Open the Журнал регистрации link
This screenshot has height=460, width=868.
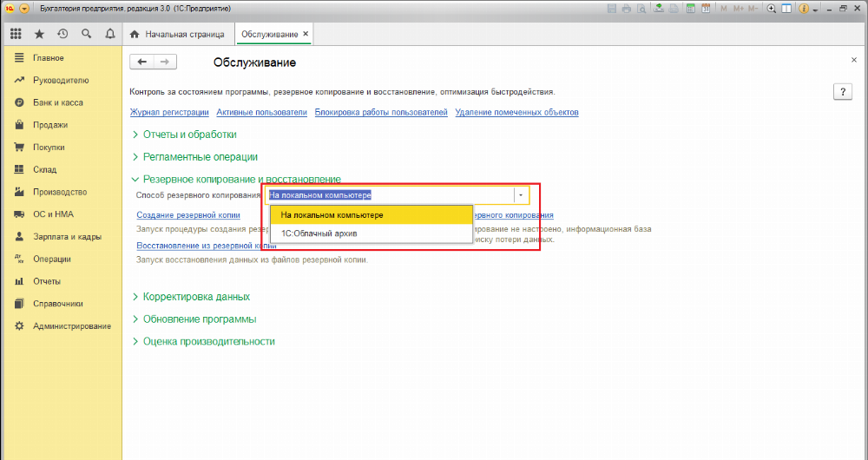click(169, 112)
